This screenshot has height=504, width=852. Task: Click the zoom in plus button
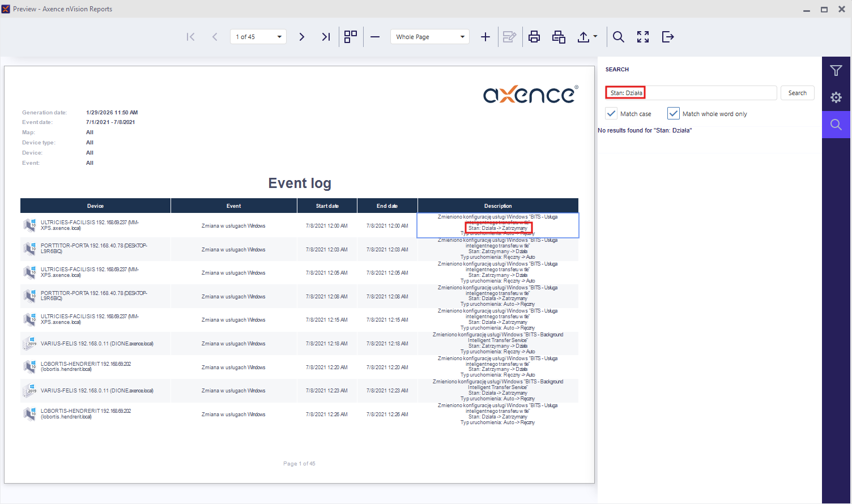[x=485, y=37]
